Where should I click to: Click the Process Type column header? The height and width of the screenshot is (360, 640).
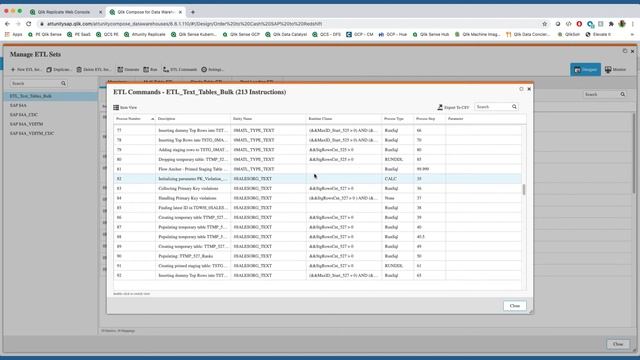click(x=397, y=119)
